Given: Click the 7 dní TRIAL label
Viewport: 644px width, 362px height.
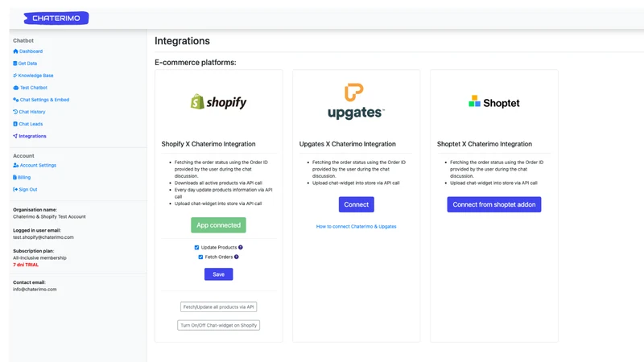Looking at the screenshot, I should coord(26,265).
